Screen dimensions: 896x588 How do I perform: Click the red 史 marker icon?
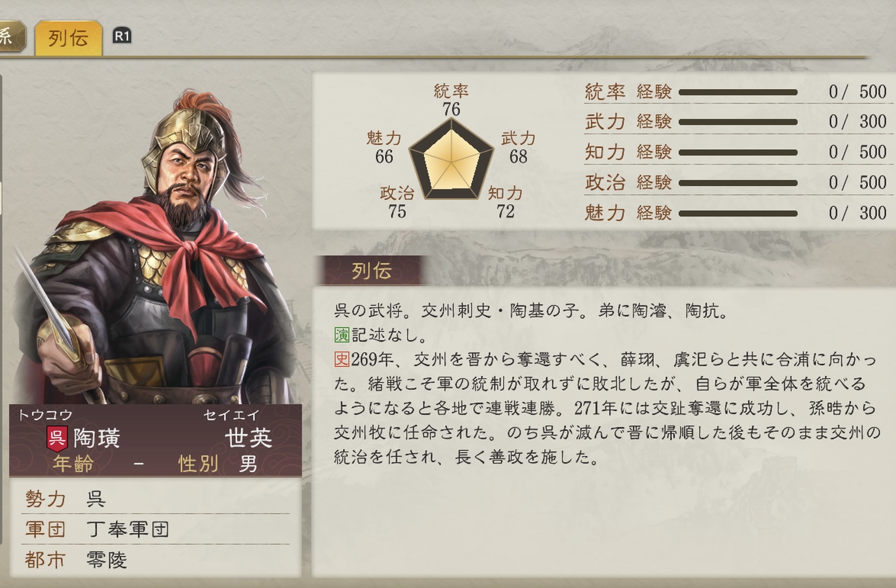[342, 359]
